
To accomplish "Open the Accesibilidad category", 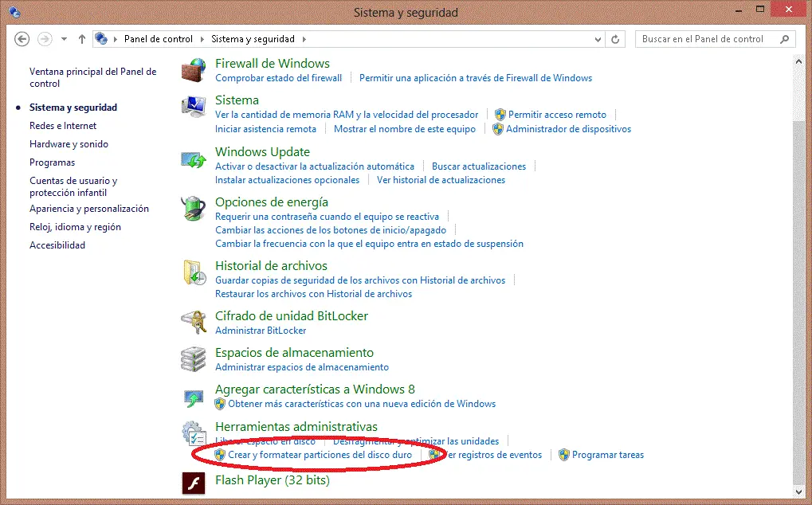I will pyautogui.click(x=57, y=245).
